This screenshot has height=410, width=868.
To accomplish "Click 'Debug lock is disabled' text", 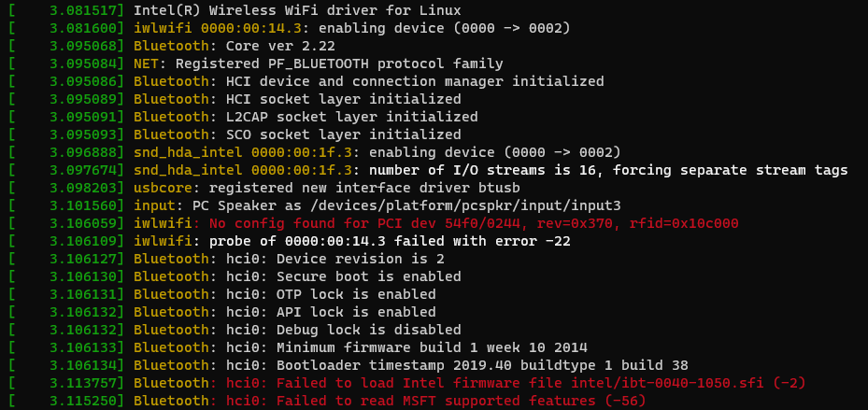I will [x=369, y=330].
